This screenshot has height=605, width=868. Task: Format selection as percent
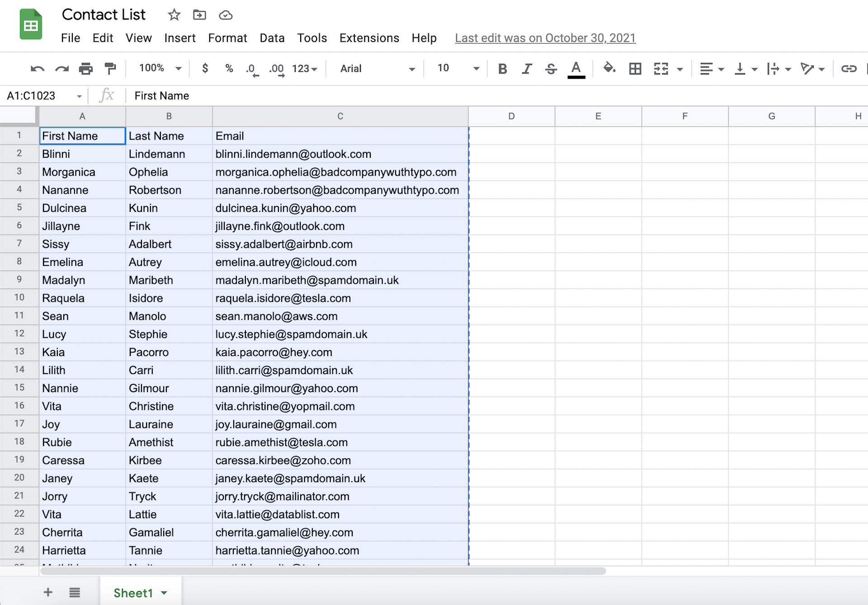(229, 68)
